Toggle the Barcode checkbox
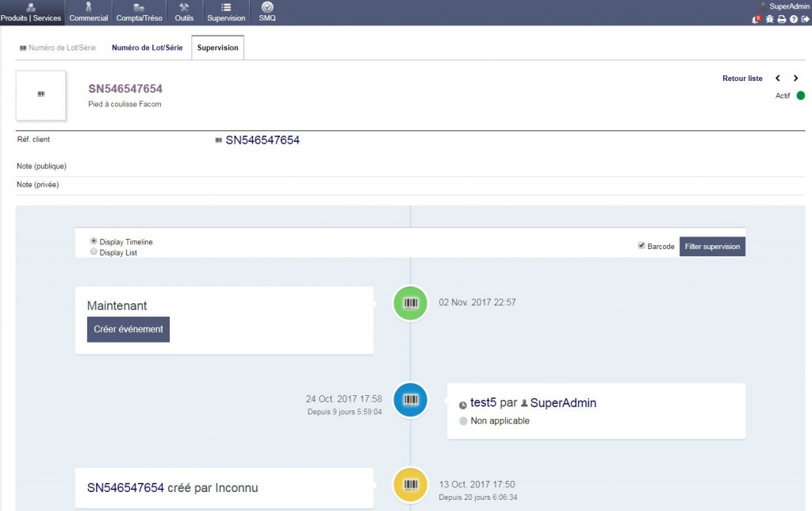 [642, 246]
